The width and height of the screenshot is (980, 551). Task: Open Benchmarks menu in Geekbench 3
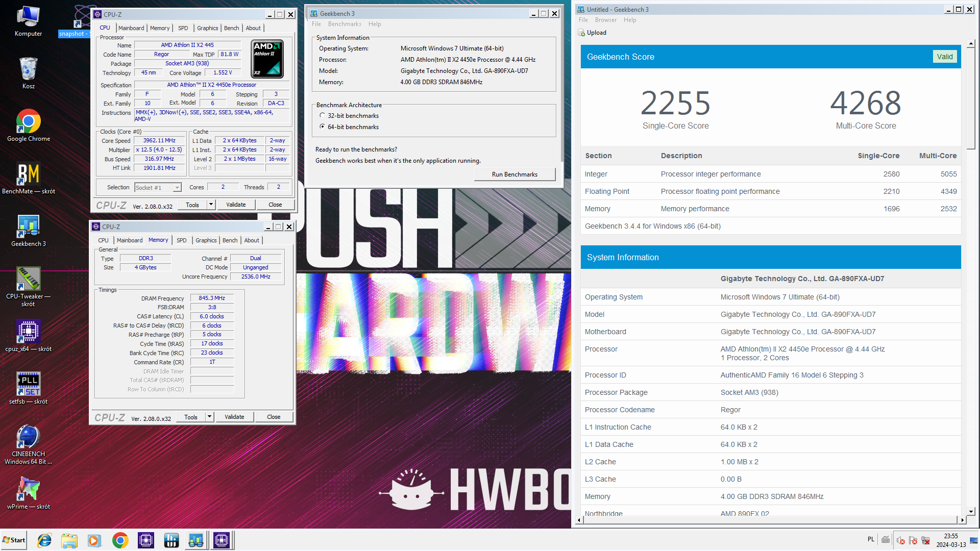point(345,24)
